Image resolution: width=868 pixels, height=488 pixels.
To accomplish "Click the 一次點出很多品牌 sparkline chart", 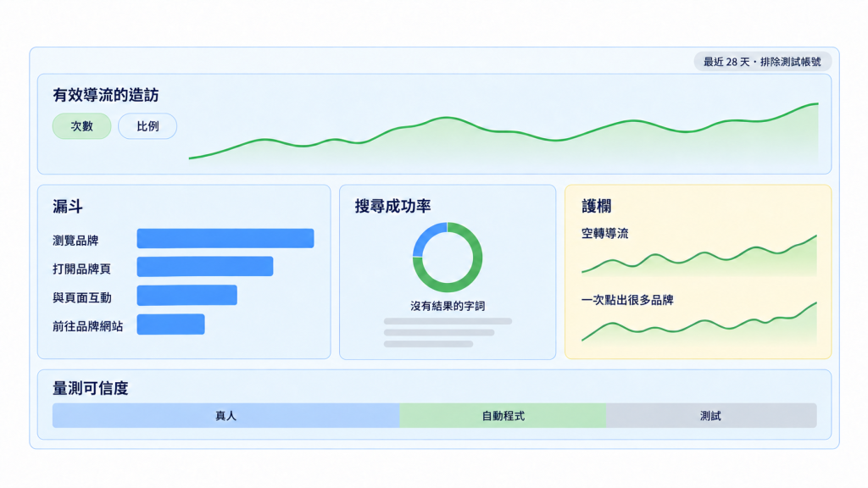I will tap(699, 322).
